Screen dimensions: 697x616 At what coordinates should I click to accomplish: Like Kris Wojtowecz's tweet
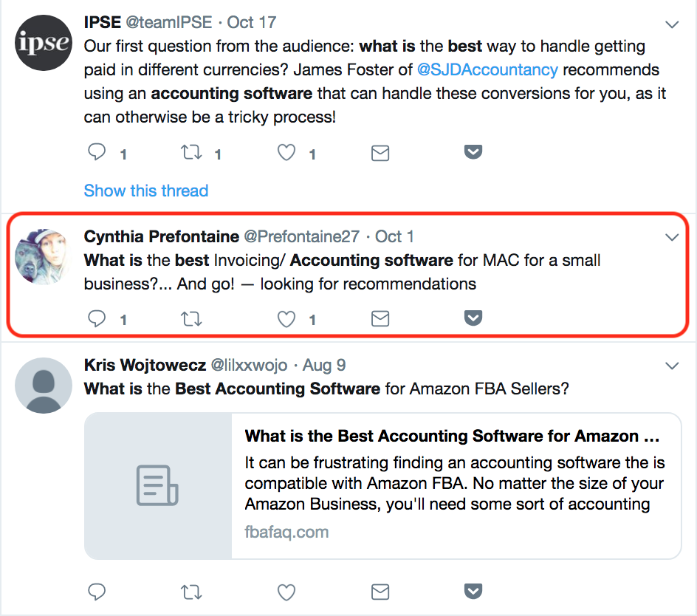pyautogui.click(x=286, y=592)
